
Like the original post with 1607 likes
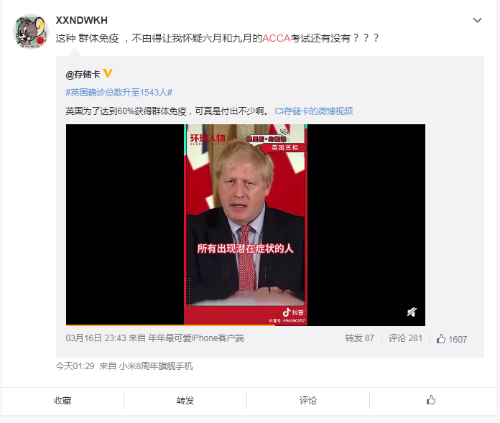[452, 339]
